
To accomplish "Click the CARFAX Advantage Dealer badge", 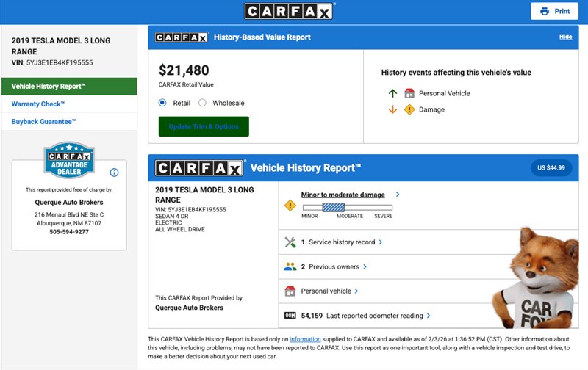I will coord(69,162).
